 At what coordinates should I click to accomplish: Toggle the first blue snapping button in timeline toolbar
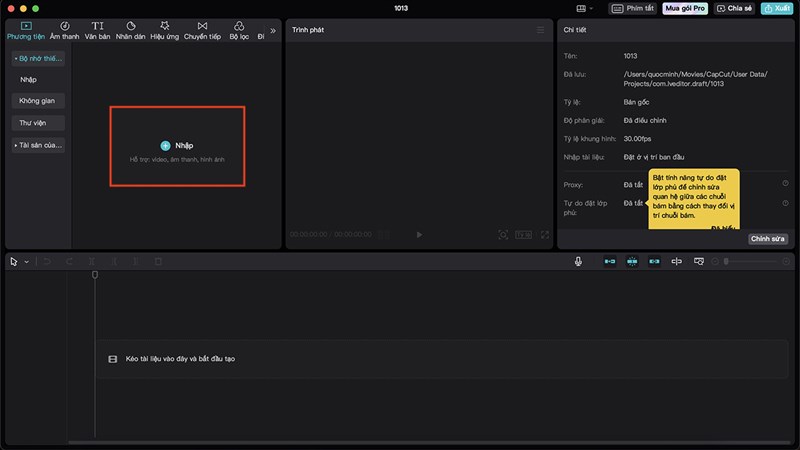[609, 261]
